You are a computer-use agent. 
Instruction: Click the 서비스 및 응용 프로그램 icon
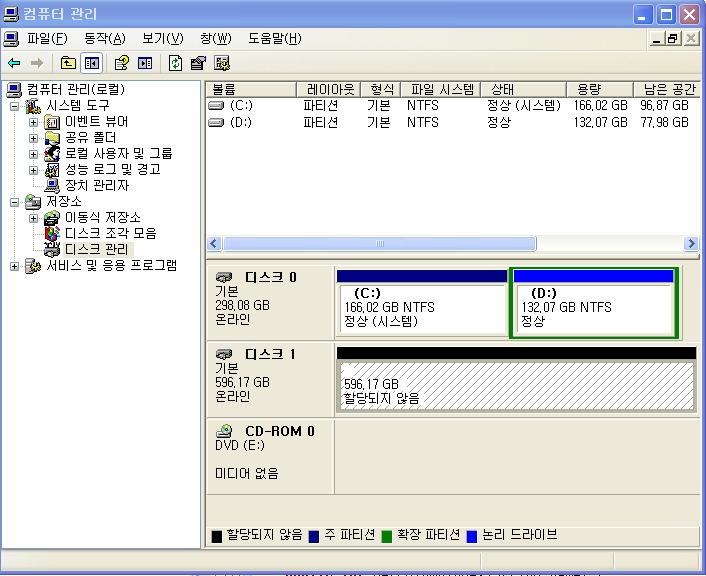pyautogui.click(x=33, y=266)
